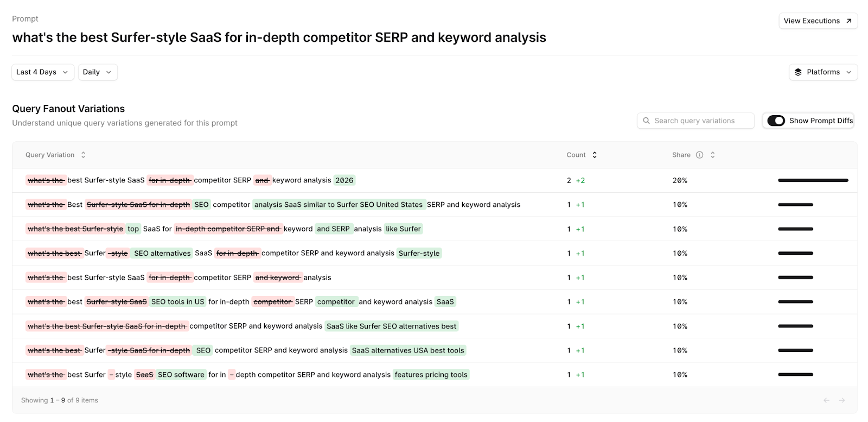The height and width of the screenshot is (422, 868).
Task: Go to previous page arrow
Action: coord(826,400)
